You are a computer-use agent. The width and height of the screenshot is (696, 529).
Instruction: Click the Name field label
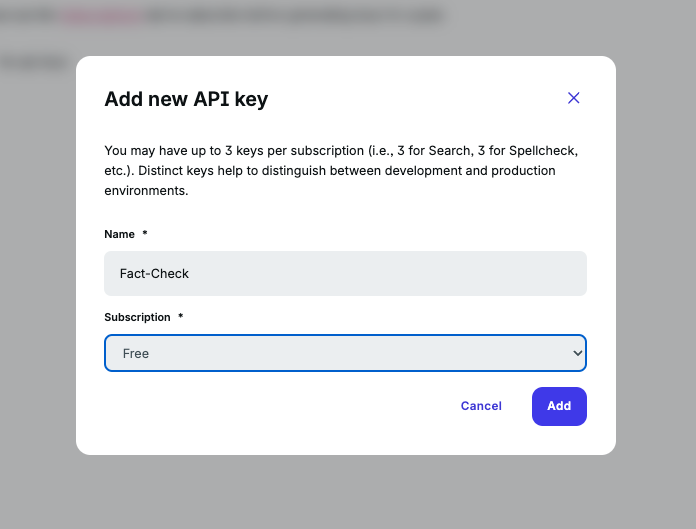pyautogui.click(x=119, y=234)
